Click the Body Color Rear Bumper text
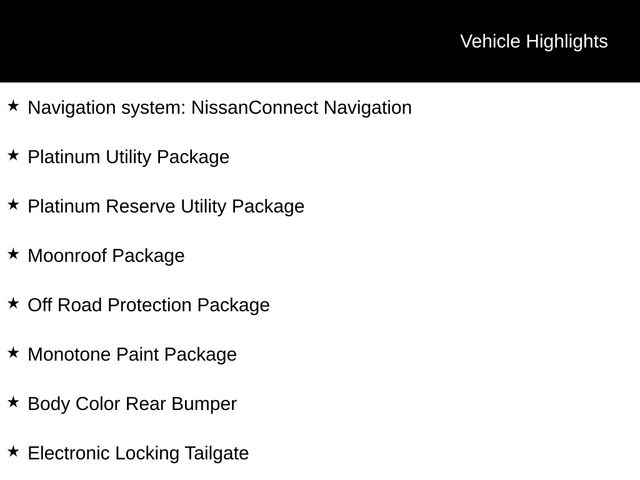Screen dimensions: 640x480 coord(132,405)
